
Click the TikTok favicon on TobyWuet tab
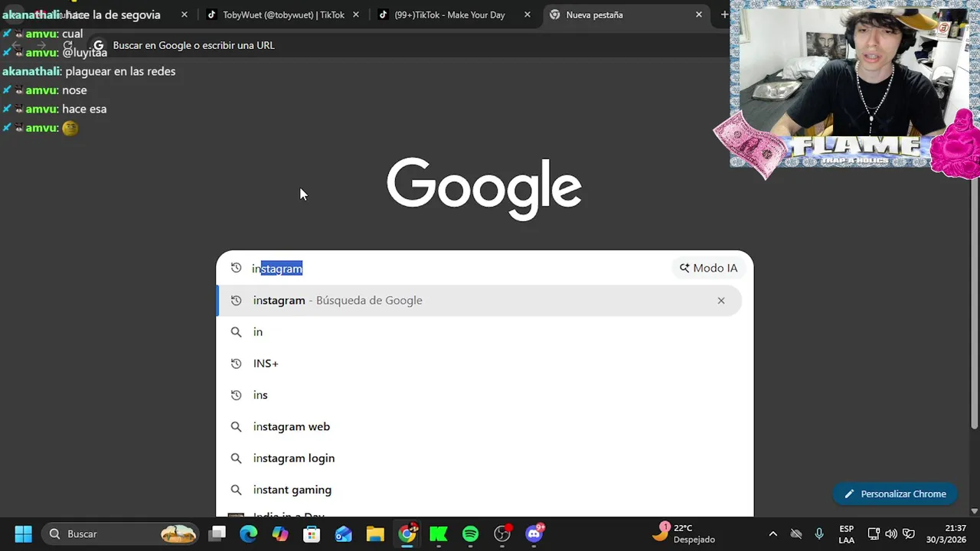point(212,15)
